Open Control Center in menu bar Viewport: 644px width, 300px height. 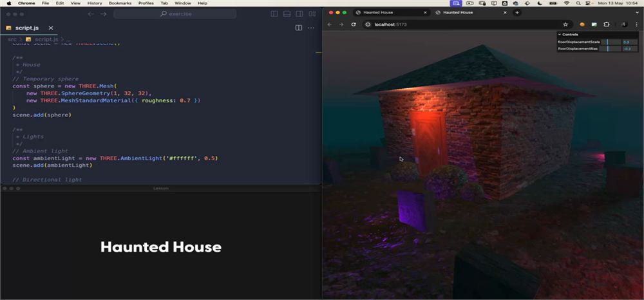coord(588,3)
